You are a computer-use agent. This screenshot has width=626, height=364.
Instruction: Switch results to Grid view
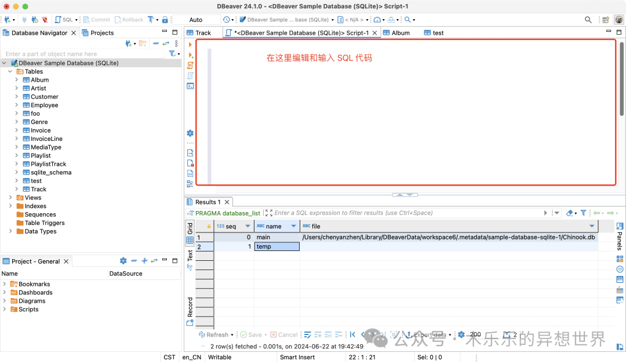click(190, 233)
